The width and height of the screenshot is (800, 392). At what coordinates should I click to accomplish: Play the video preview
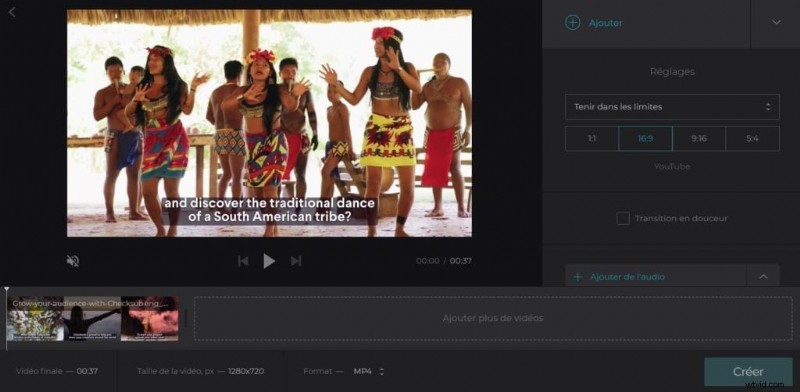(269, 261)
